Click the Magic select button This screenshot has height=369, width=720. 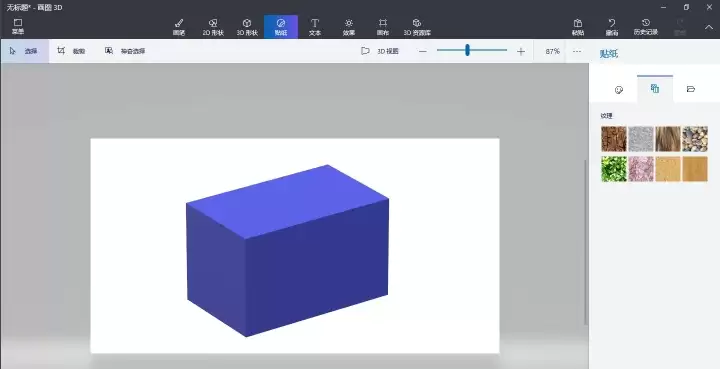click(125, 51)
